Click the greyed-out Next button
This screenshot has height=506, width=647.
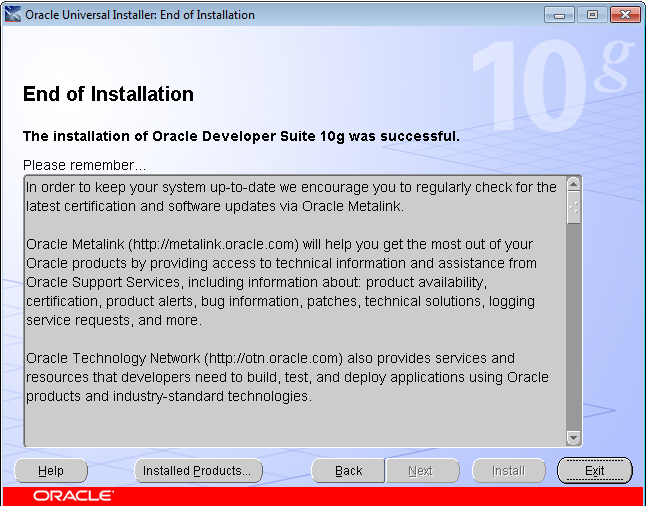tap(421, 471)
